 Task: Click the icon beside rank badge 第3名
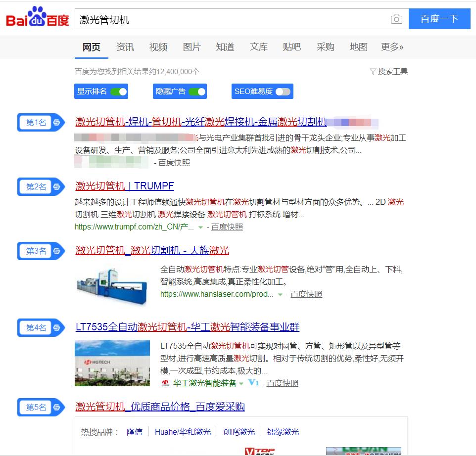(57, 251)
